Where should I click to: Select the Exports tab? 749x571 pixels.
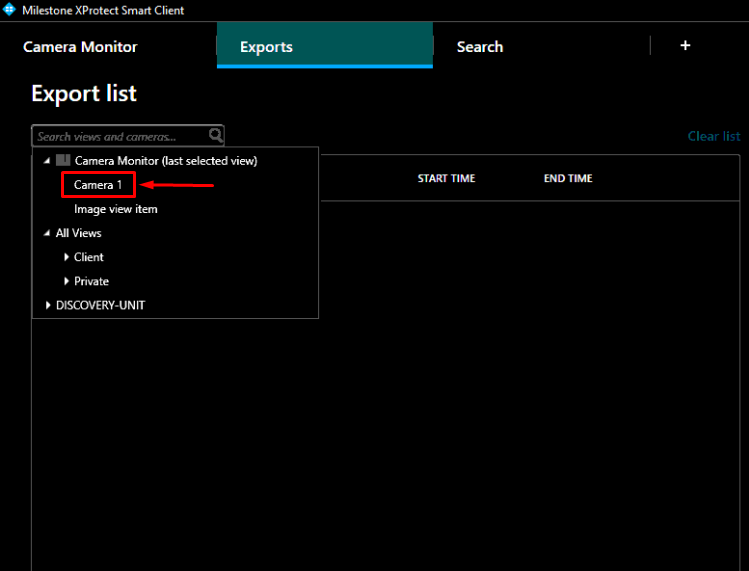point(266,47)
